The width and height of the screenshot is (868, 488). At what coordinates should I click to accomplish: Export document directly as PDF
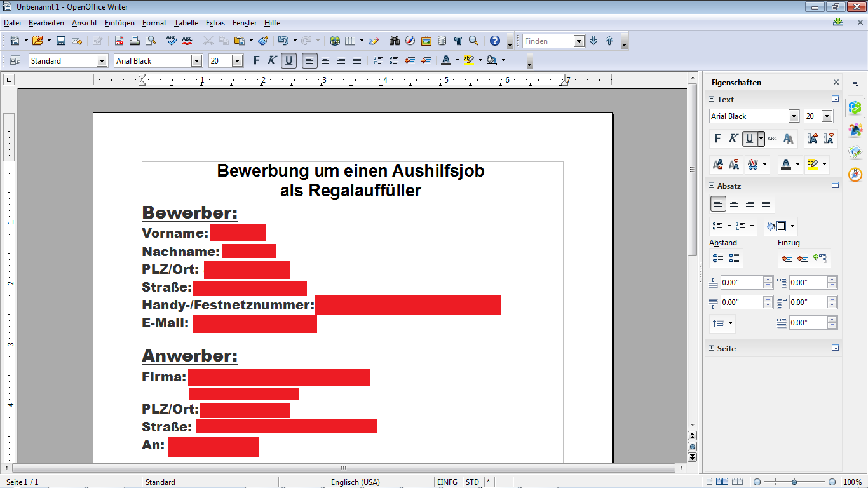click(x=119, y=41)
